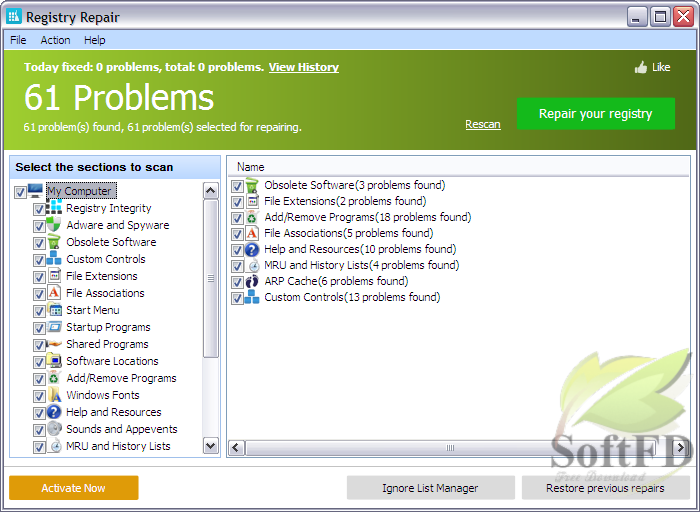Select MRU and History Lists(4 problems found) row
Image resolution: width=700 pixels, height=512 pixels.
[362, 265]
